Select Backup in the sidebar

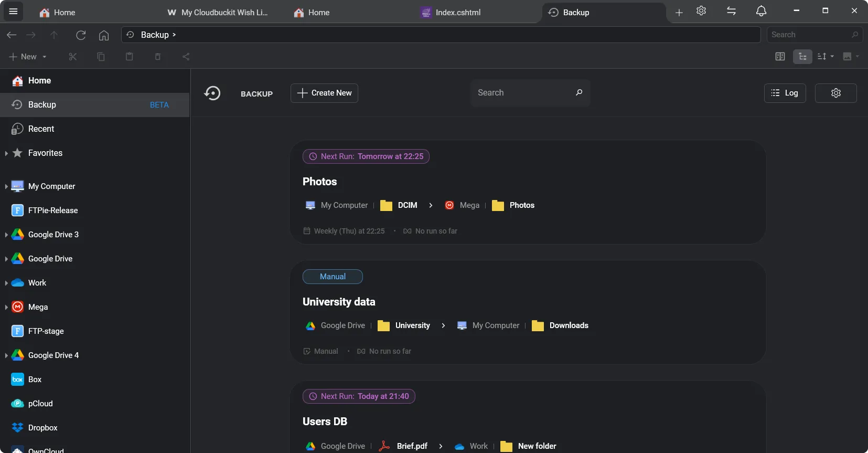coord(94,105)
